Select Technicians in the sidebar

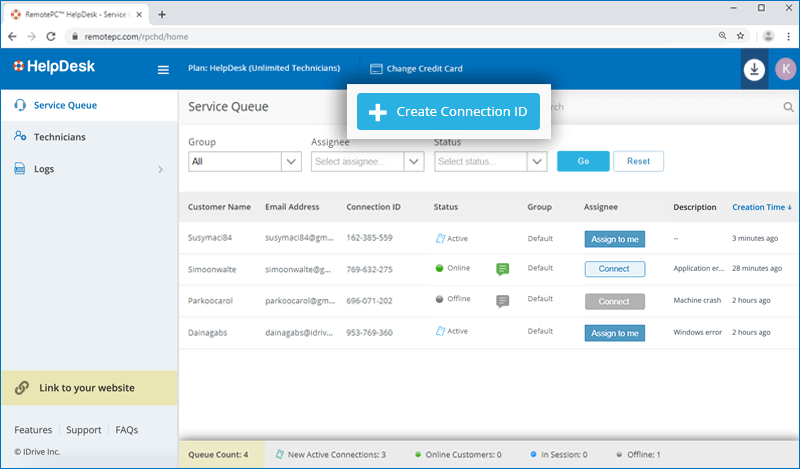(59, 137)
